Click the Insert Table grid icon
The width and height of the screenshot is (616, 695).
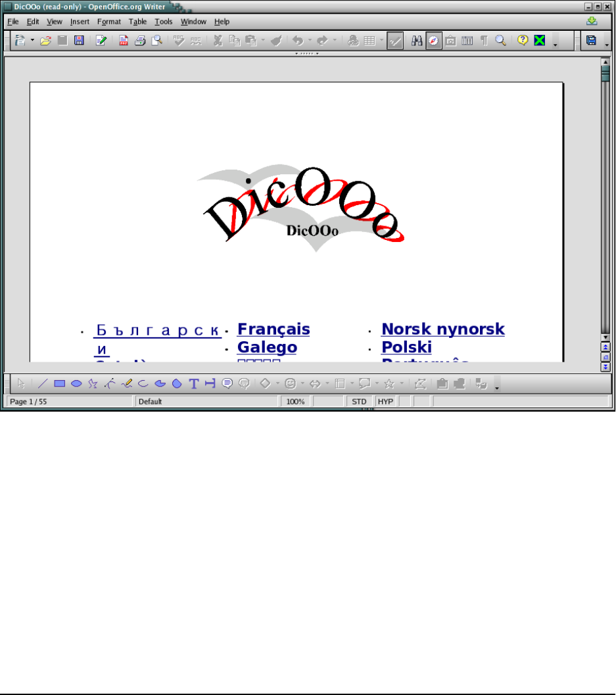[x=369, y=41]
